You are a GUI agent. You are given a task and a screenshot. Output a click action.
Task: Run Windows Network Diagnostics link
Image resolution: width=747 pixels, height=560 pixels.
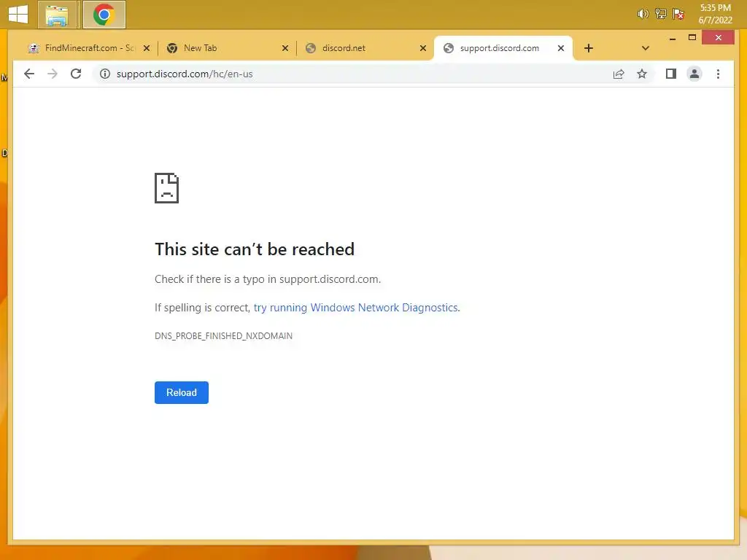(356, 308)
